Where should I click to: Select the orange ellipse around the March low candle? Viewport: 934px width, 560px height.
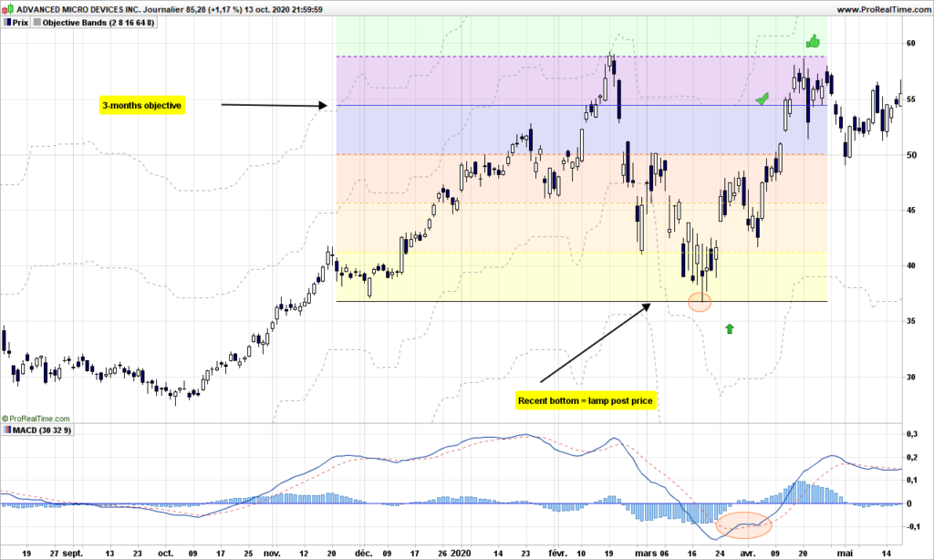[x=700, y=303]
